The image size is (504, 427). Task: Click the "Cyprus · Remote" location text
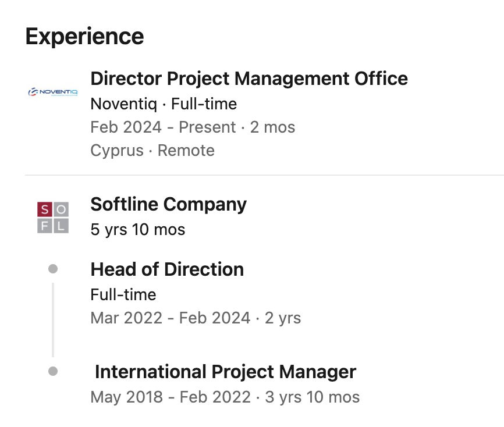pyautogui.click(x=152, y=150)
